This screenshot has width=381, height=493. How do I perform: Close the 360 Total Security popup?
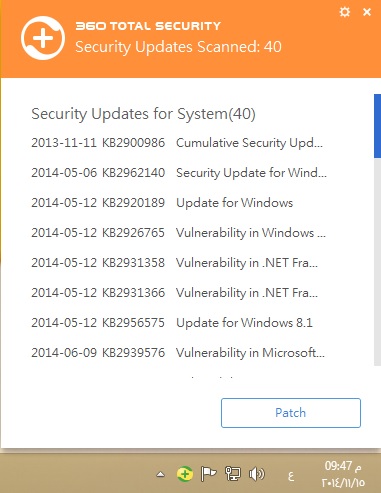point(367,12)
